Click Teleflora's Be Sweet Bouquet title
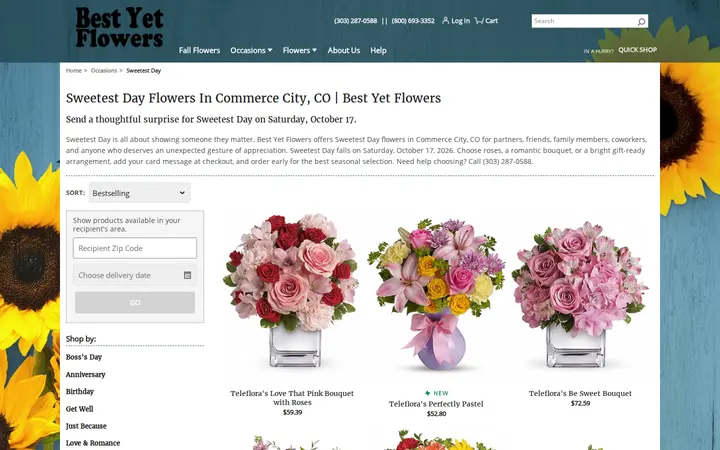Image resolution: width=720 pixels, height=450 pixels. (x=580, y=393)
